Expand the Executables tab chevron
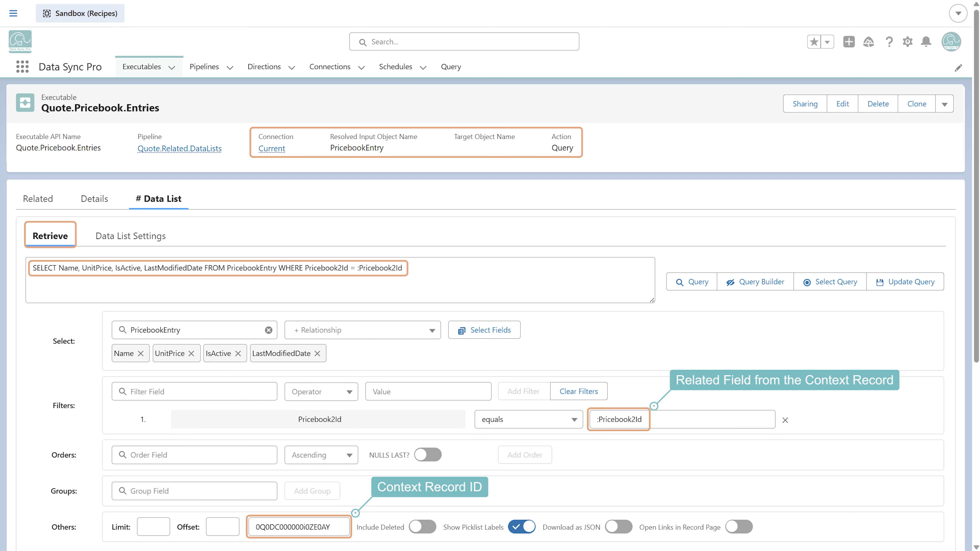 pos(172,67)
